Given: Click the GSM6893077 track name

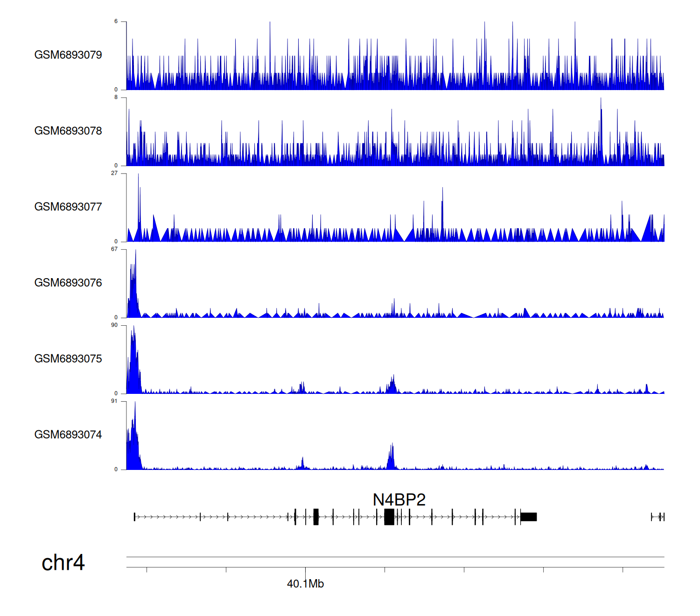Looking at the screenshot, I should [68, 207].
